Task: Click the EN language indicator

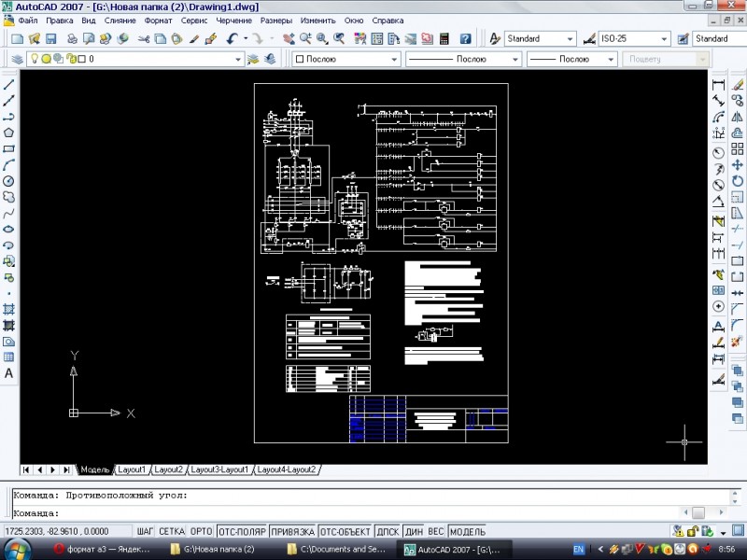Action: coord(578,550)
